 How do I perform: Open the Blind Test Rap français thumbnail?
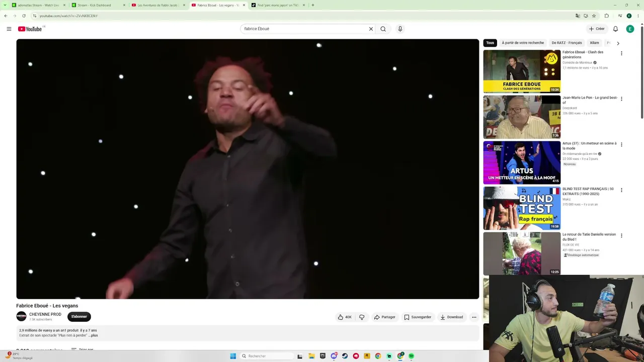522,208
